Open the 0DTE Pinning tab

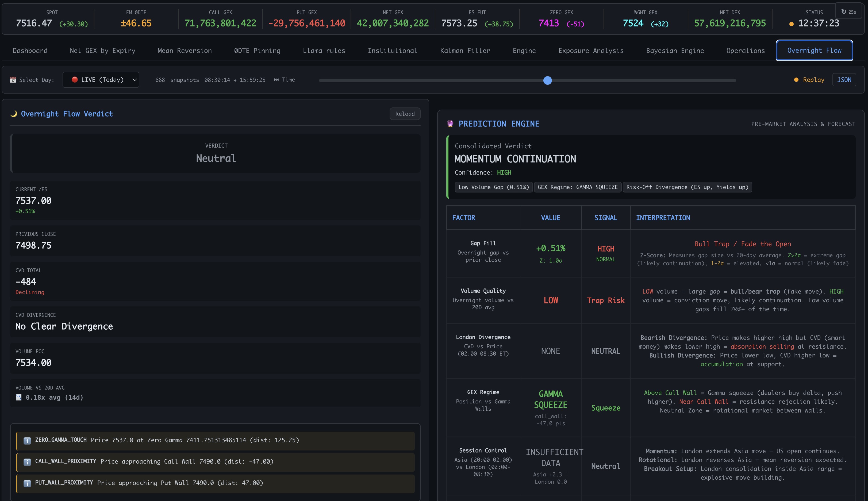coord(258,51)
